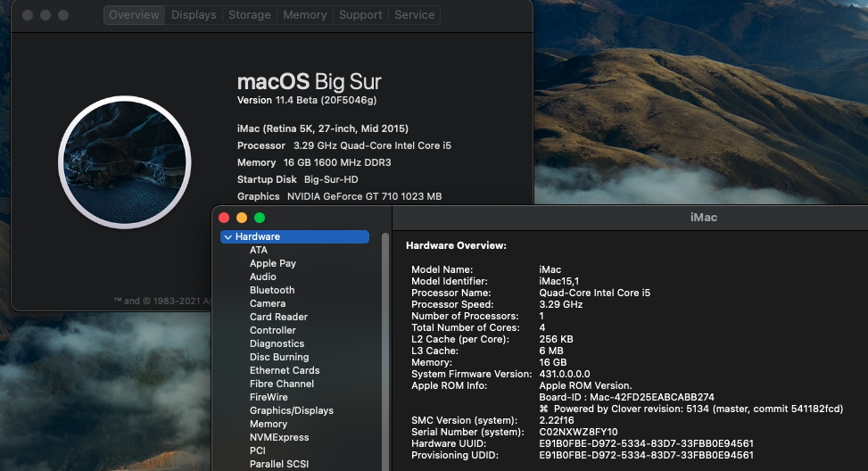Select Card Reader in the sidebar
Viewport: 868px width, 471px height.
pos(278,317)
